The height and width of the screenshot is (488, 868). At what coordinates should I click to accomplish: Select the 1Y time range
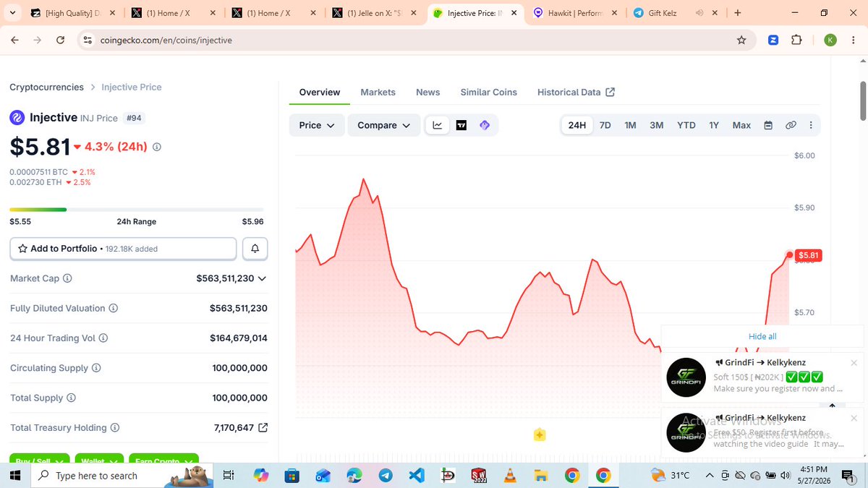[x=714, y=125]
